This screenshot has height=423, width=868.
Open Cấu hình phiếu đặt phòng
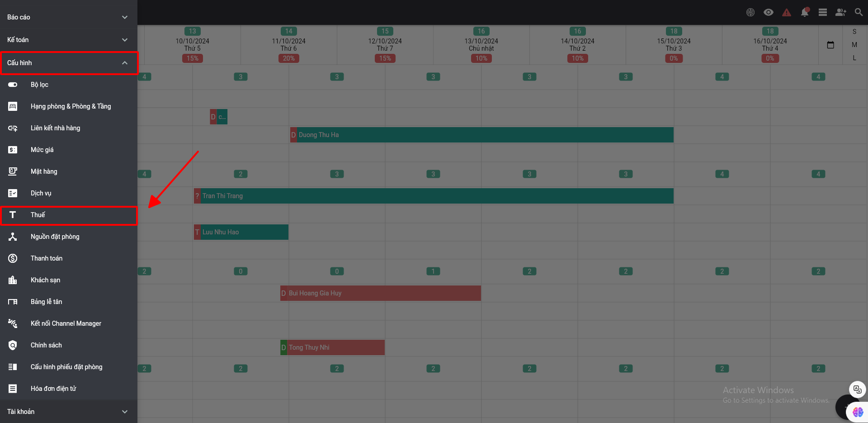tap(69, 367)
